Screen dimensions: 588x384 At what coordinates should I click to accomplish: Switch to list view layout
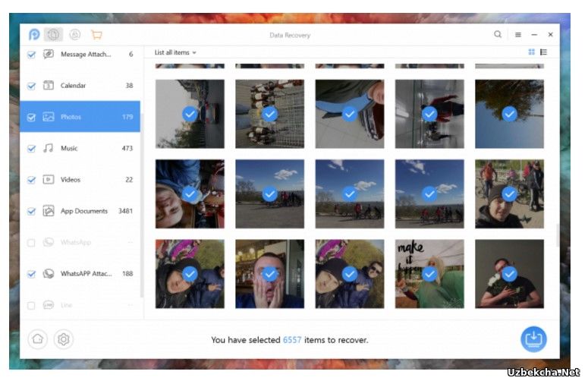coord(543,52)
